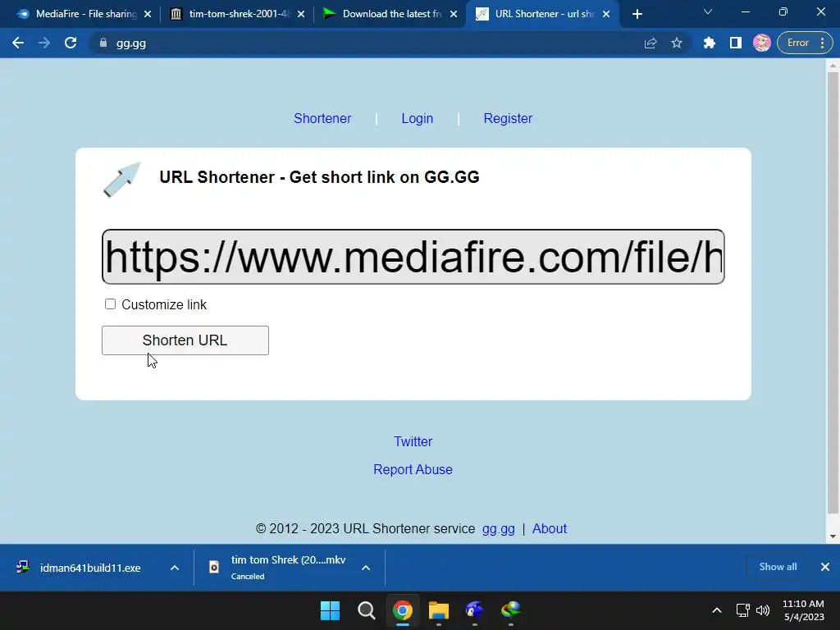Screen dimensions: 840x630
Task: Close the tim-tom-shrek tab
Action: click(301, 14)
